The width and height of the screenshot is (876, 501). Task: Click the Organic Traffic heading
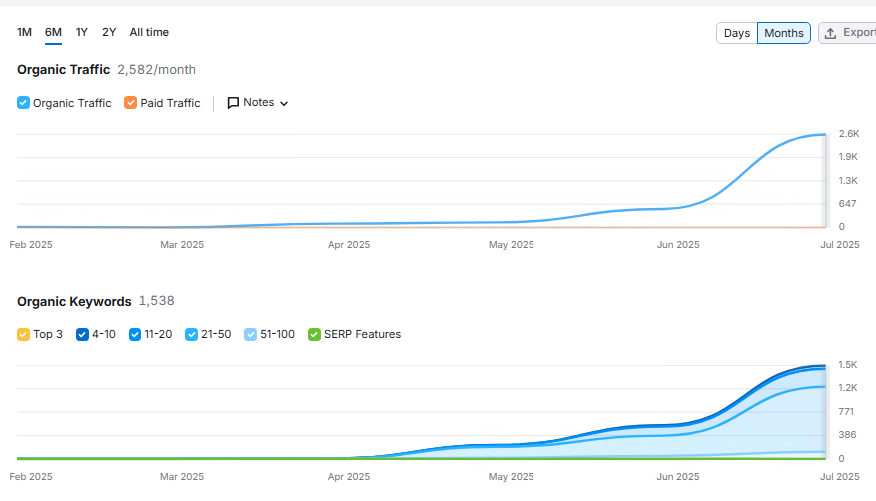point(64,70)
